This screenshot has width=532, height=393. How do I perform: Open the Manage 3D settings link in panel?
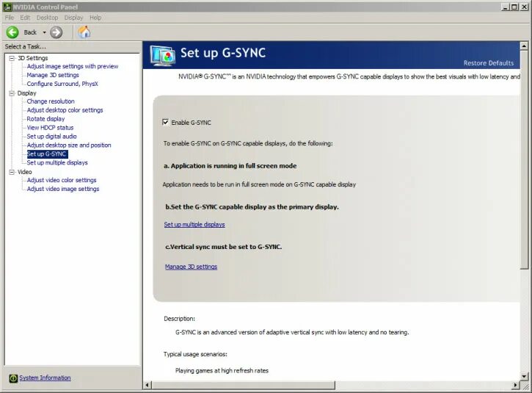point(191,267)
